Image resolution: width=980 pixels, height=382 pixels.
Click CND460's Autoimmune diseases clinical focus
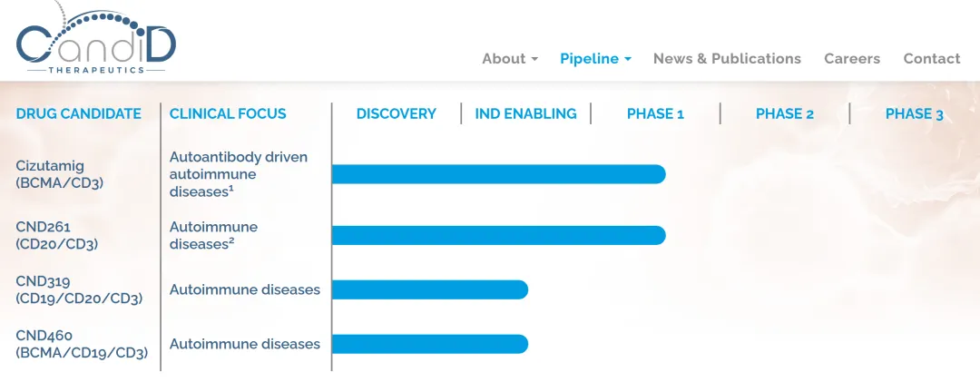point(244,345)
